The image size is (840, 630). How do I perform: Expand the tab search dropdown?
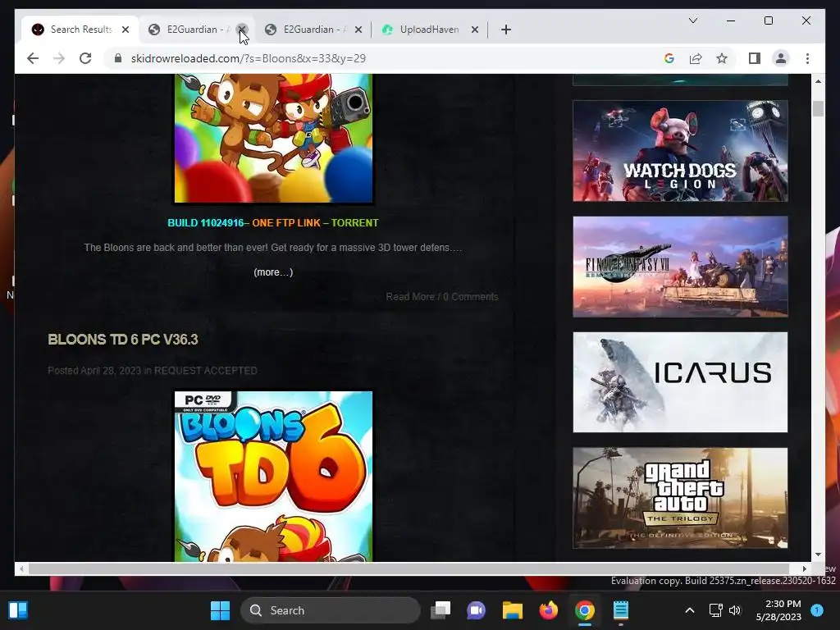[x=692, y=21]
